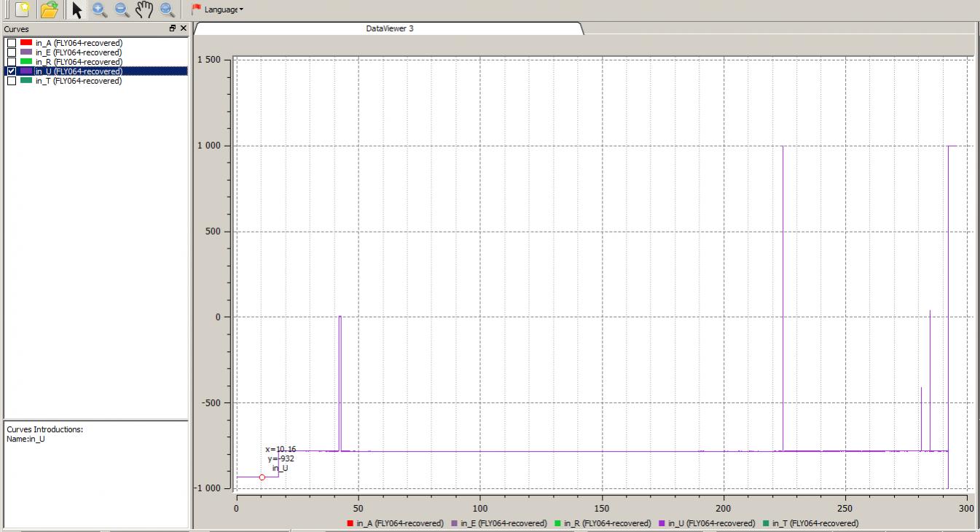Open the Language dropdown menu
The image size is (980, 532).
click(x=219, y=9)
